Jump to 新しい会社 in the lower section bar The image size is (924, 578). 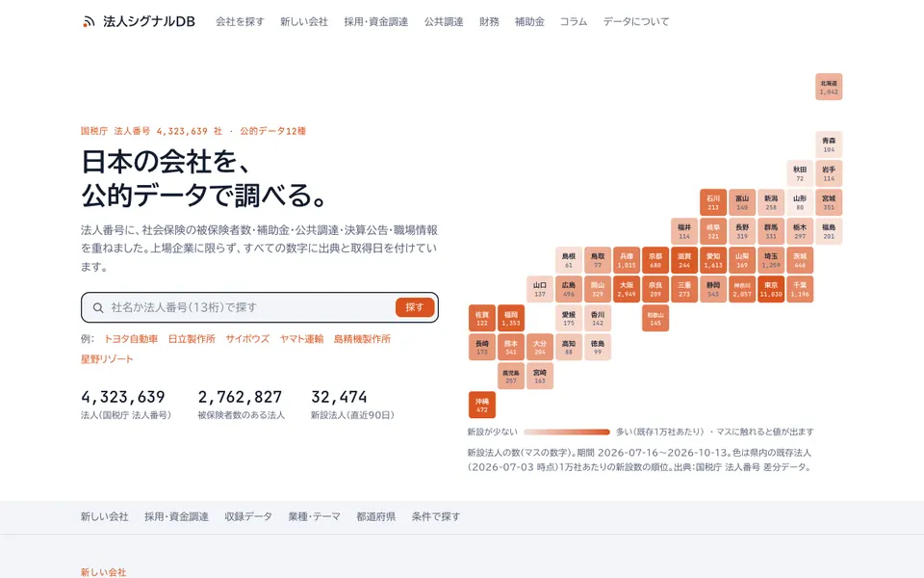[x=104, y=516]
